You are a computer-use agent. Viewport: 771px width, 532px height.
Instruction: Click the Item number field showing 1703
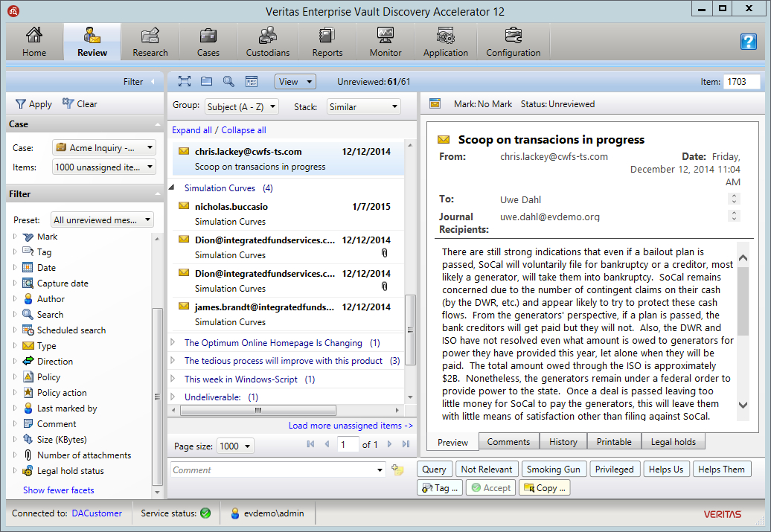click(x=741, y=82)
